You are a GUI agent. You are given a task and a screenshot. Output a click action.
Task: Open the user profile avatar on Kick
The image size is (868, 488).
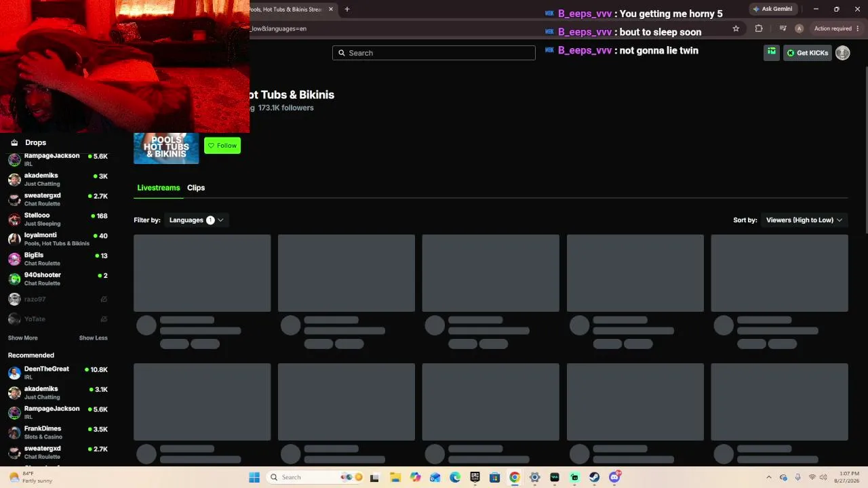(842, 53)
